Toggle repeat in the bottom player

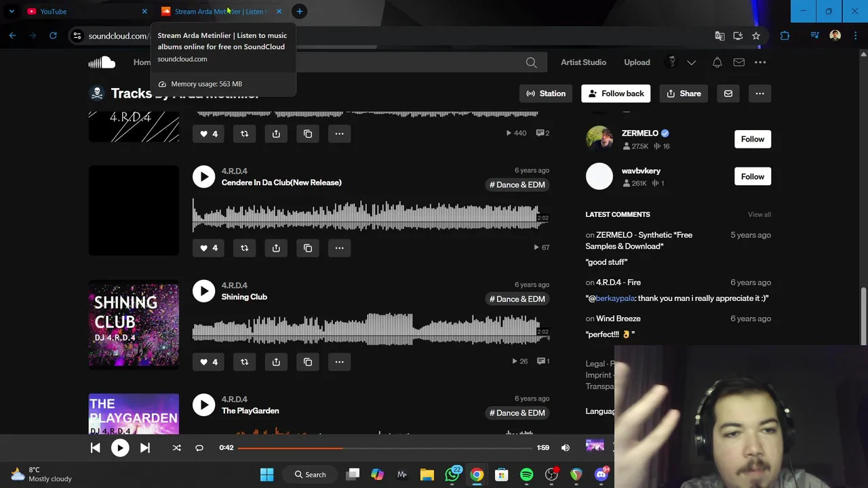[x=199, y=447]
